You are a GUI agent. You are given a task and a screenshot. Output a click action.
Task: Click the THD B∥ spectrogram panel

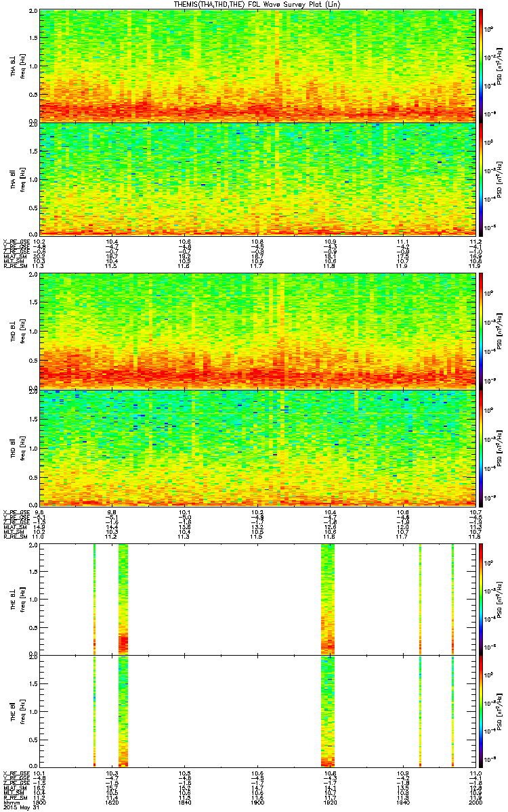(x=257, y=447)
